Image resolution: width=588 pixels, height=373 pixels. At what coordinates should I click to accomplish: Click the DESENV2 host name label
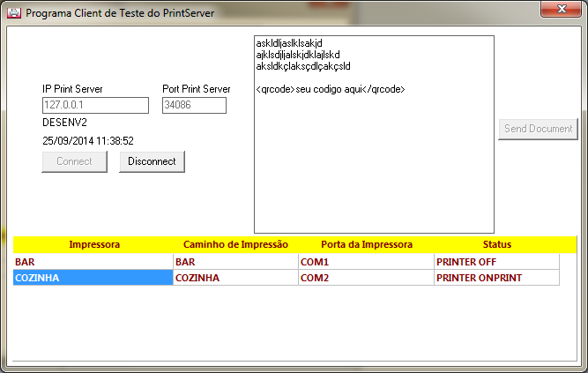(64, 123)
